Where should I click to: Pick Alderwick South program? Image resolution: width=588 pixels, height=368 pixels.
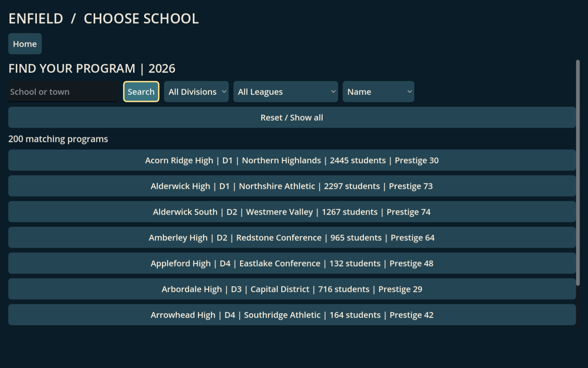(x=292, y=212)
